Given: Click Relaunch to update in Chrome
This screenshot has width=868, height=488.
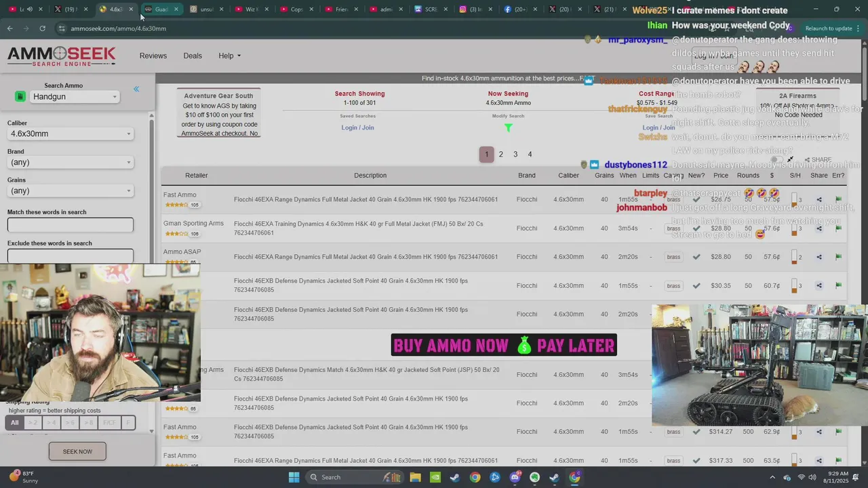Looking at the screenshot, I should tap(829, 28).
